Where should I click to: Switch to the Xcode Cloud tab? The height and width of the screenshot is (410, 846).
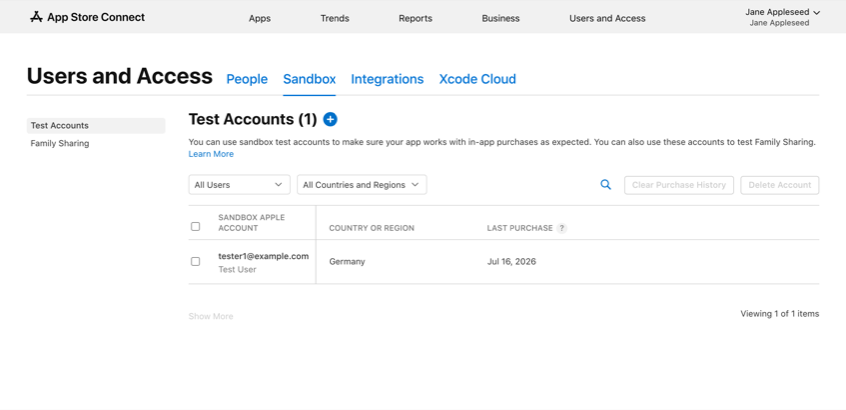click(x=477, y=79)
